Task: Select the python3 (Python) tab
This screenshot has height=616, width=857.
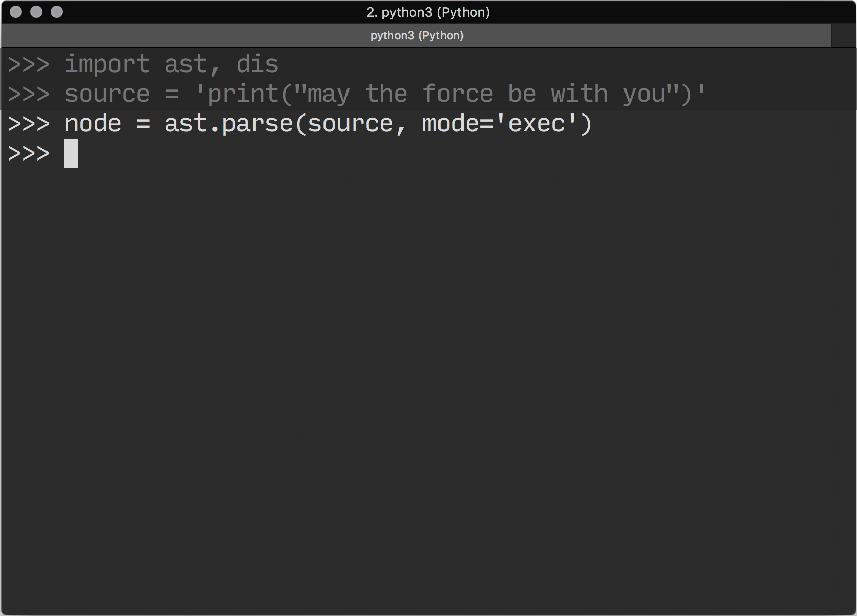Action: tap(416, 35)
